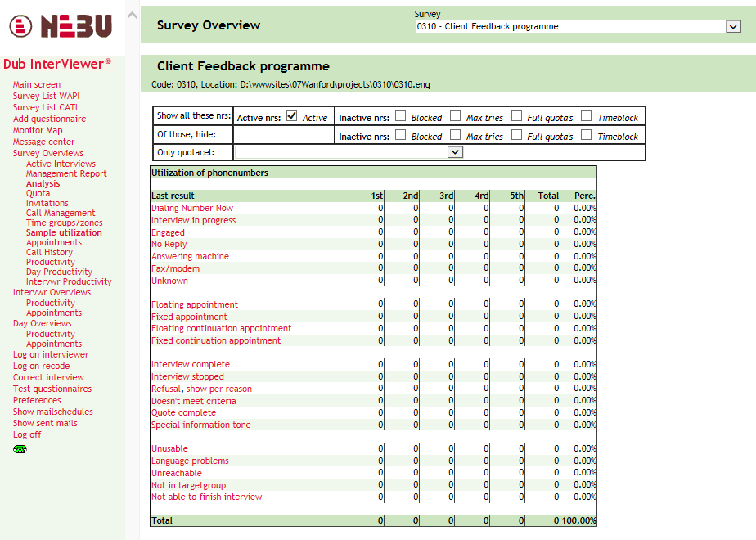Open Invitations page
The image size is (756, 540).
click(x=47, y=203)
